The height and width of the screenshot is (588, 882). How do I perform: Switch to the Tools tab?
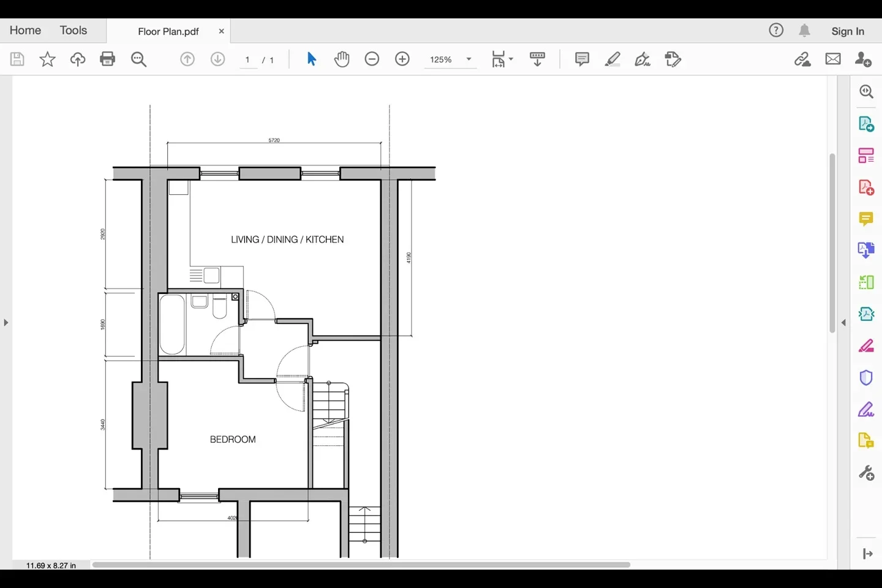[x=73, y=30]
